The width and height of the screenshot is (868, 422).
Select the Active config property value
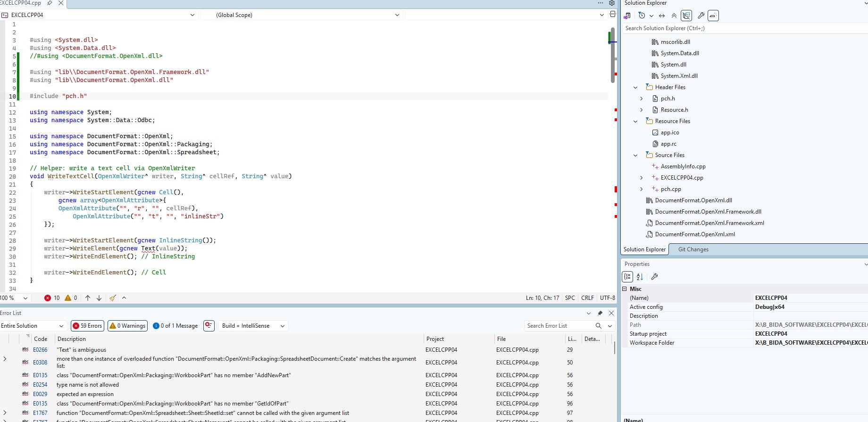pos(810,307)
